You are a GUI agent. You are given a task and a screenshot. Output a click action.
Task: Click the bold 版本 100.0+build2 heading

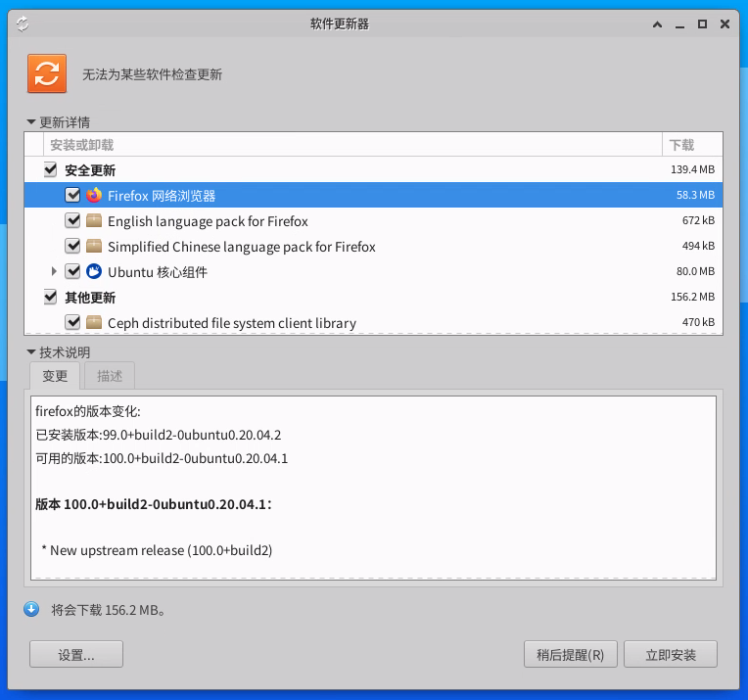(154, 504)
